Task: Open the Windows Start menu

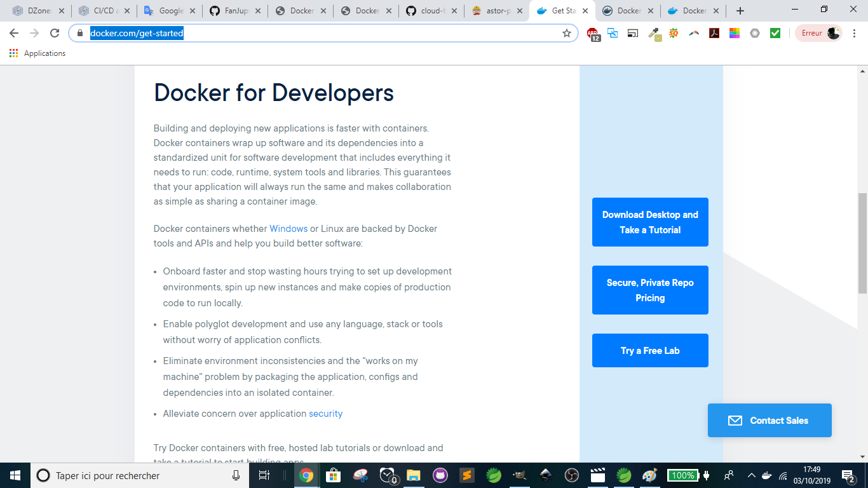Action: [15, 475]
